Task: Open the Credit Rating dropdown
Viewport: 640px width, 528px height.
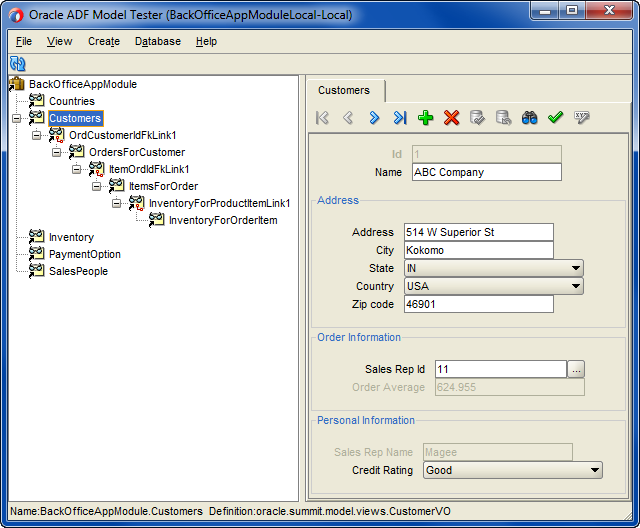Action: (x=595, y=470)
